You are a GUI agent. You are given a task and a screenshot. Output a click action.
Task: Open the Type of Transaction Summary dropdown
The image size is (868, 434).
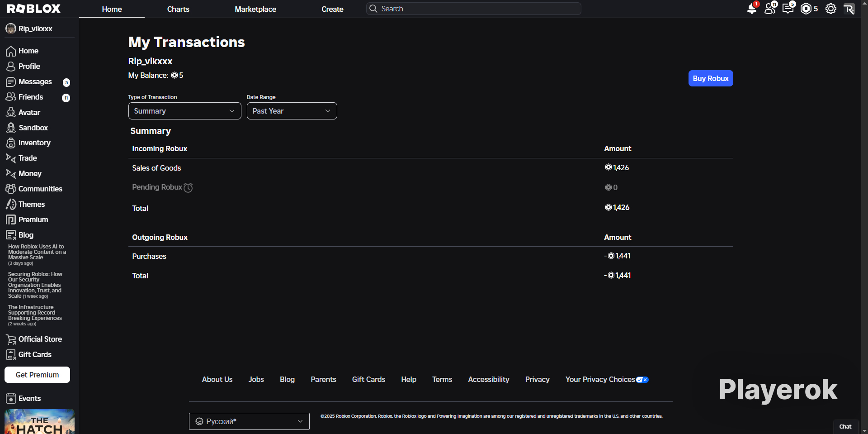point(184,111)
